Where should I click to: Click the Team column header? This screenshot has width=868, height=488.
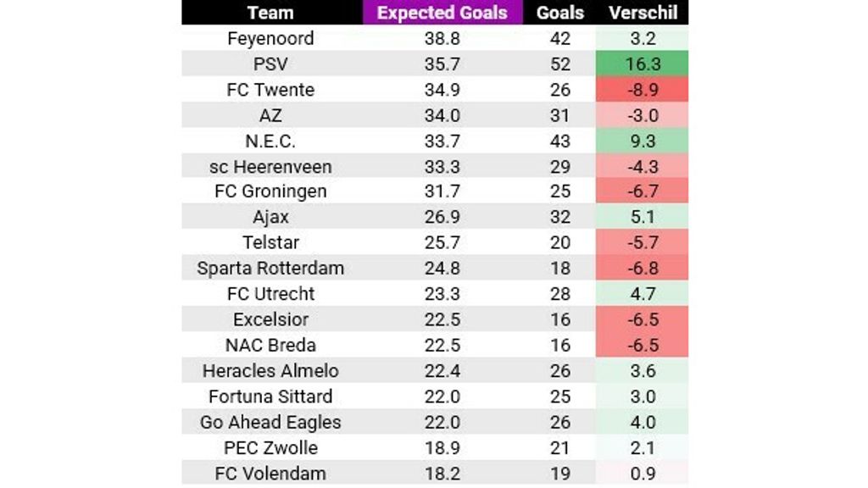270,13
